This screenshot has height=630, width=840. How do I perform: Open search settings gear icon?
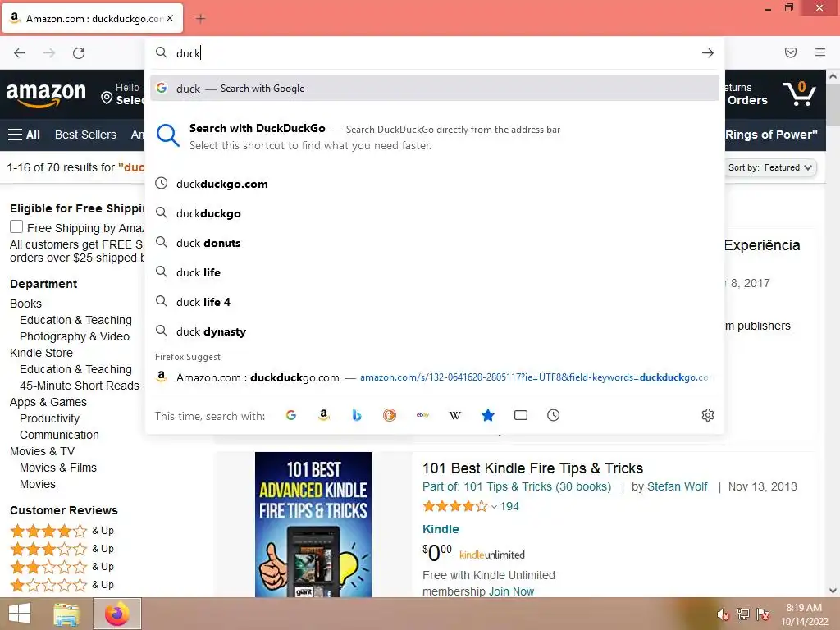pos(708,415)
